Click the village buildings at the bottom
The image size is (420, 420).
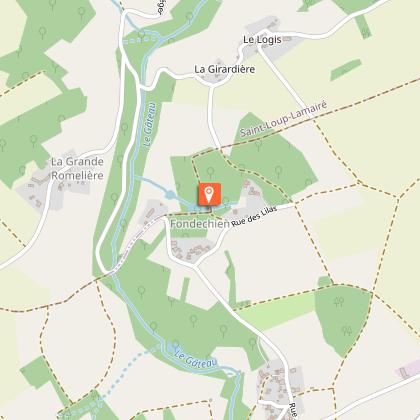(x=279, y=385)
